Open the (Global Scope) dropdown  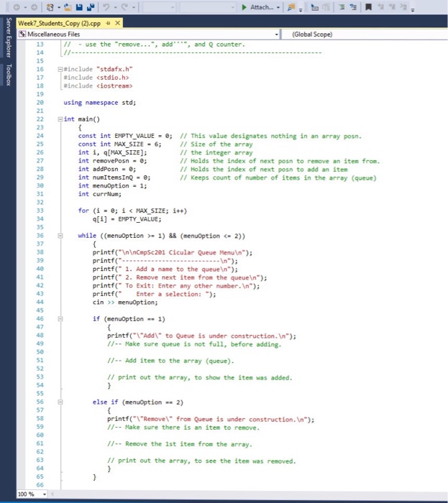pos(365,34)
